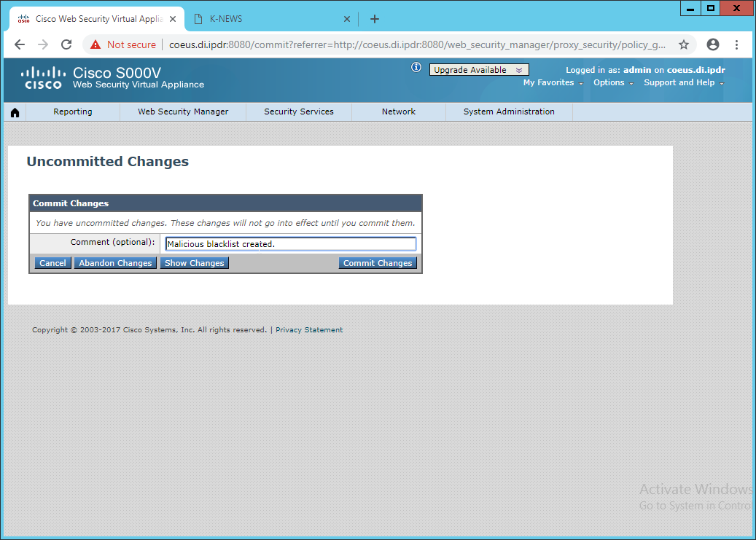Go back with the browser back arrow
Image resolution: width=756 pixels, height=540 pixels.
[20, 45]
